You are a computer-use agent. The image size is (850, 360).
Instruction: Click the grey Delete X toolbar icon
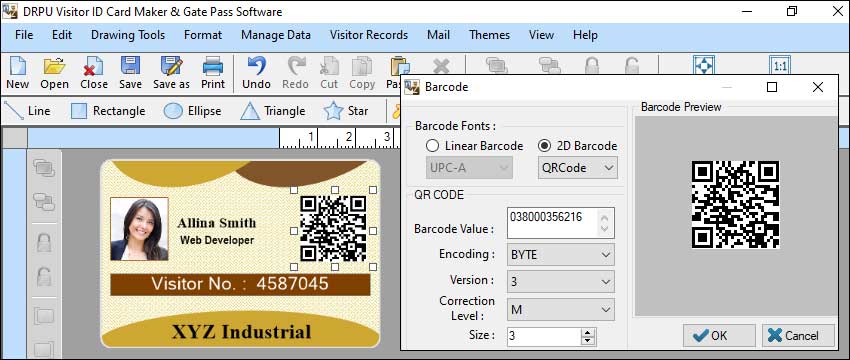[x=441, y=66]
